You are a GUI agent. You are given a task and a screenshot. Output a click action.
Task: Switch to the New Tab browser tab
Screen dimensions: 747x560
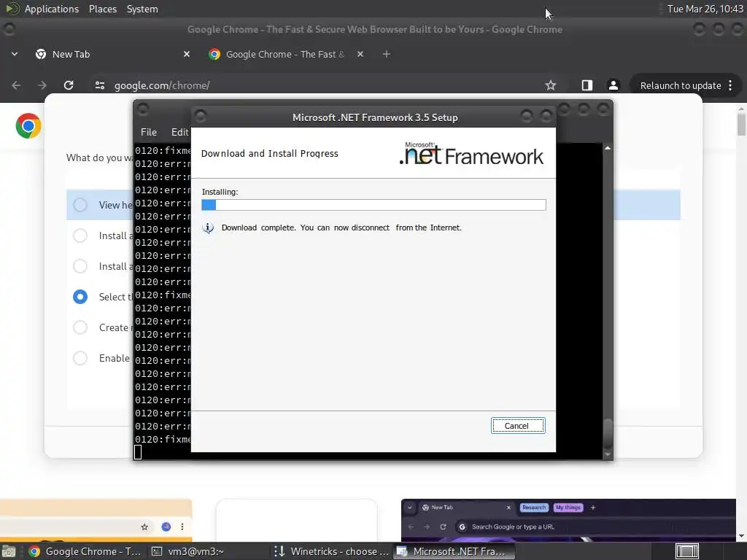tap(109, 54)
